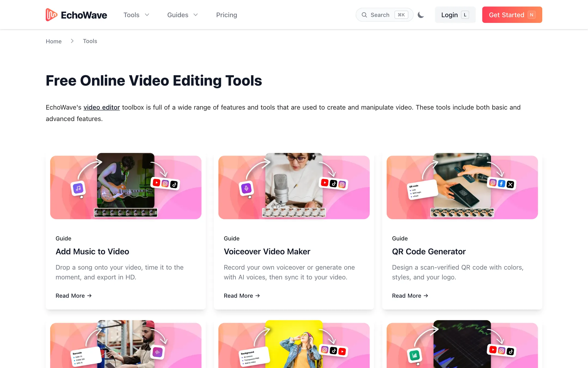Click TikTok icon on Add Music thumbnail
The width and height of the screenshot is (588, 368).
coord(174,185)
